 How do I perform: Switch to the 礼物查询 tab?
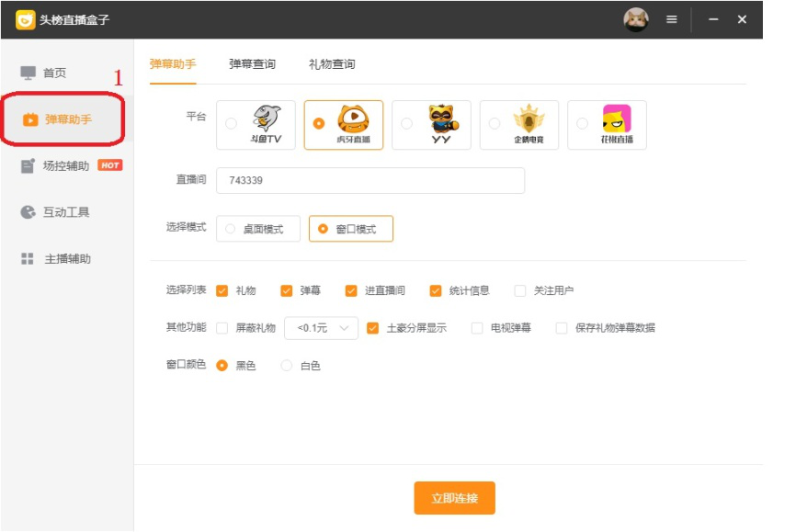(332, 64)
